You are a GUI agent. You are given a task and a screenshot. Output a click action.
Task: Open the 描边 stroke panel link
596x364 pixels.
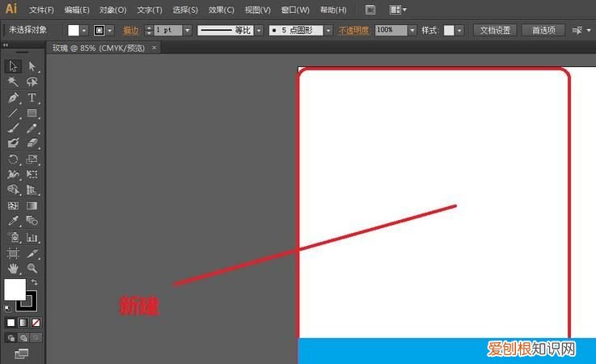point(131,31)
